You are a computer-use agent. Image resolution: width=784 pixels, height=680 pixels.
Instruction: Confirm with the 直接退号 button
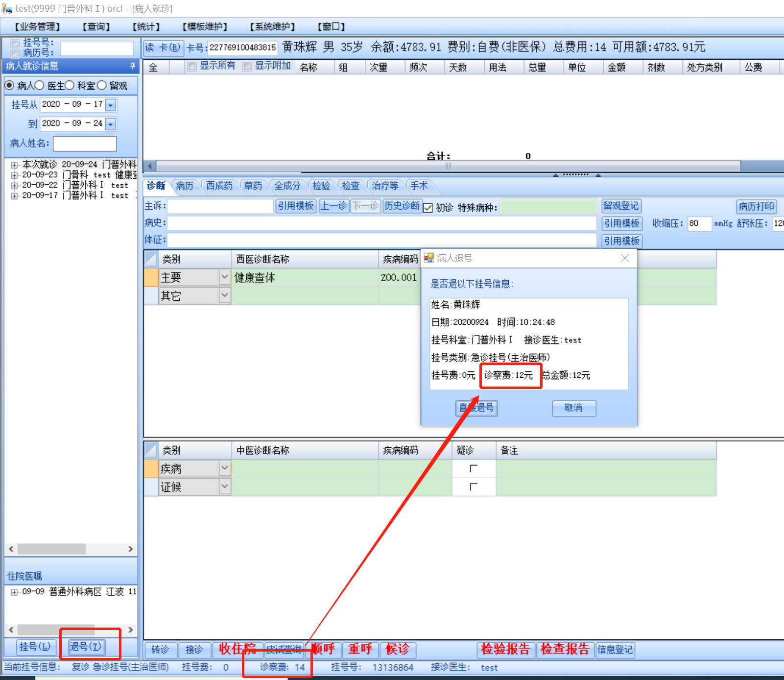[476, 408]
